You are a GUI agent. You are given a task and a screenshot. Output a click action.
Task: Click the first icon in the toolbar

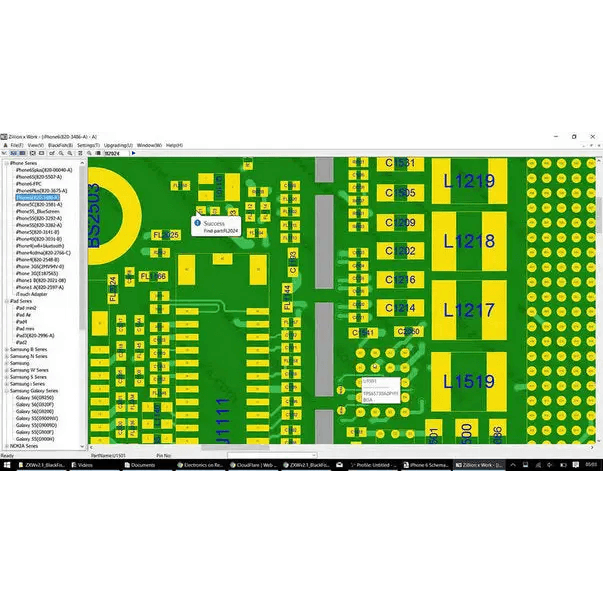[5, 154]
